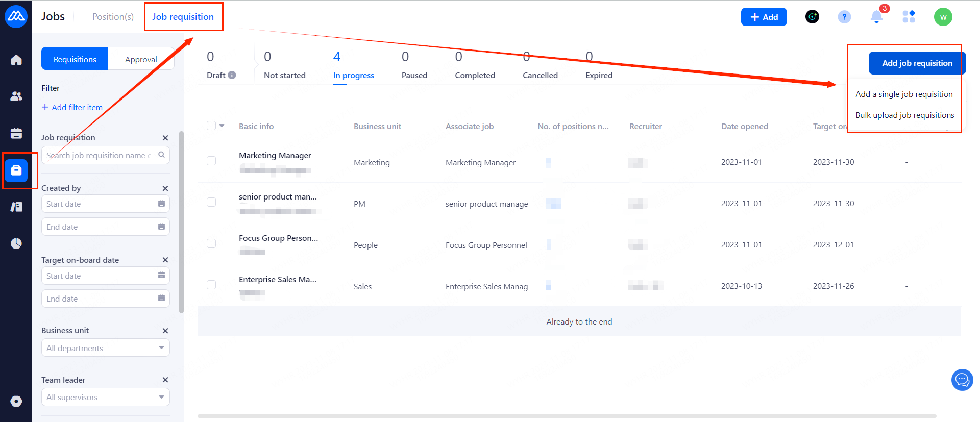Screen dimensions: 980x422
Task: Open the chat support bubble icon
Action: tap(962, 380)
